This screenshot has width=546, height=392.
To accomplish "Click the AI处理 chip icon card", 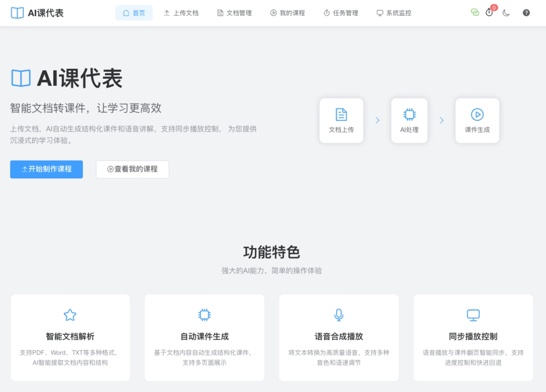I will tap(409, 120).
